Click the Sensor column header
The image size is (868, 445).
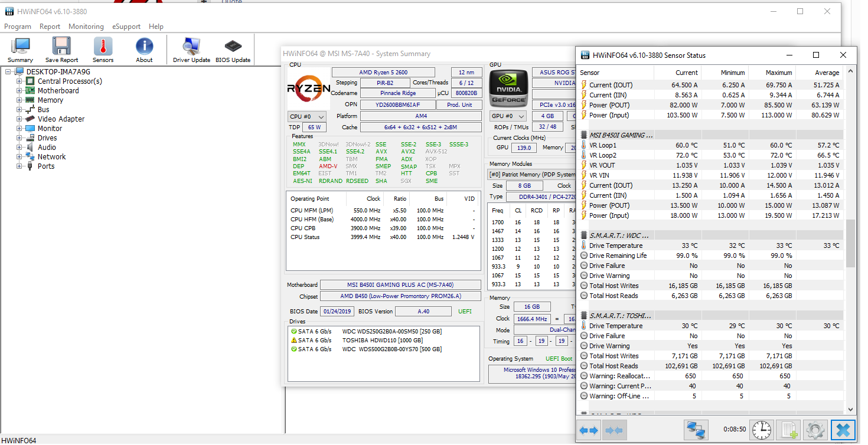[616, 73]
